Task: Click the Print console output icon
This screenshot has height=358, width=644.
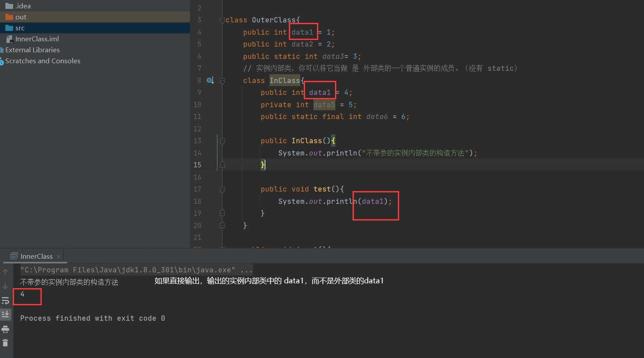Action: pos(5,329)
